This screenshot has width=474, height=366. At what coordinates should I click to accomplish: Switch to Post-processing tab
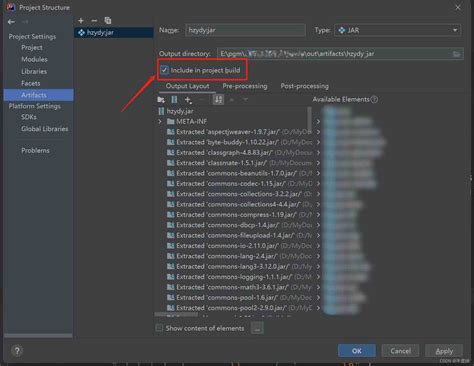tap(304, 86)
